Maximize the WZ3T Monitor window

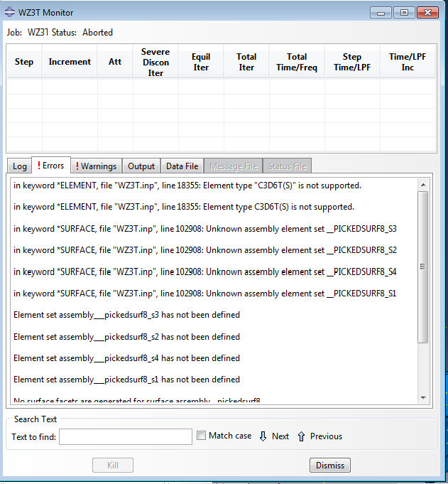click(404, 13)
